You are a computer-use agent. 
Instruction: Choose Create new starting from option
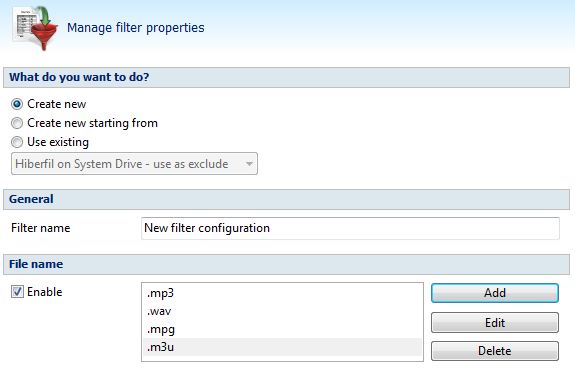(x=17, y=123)
